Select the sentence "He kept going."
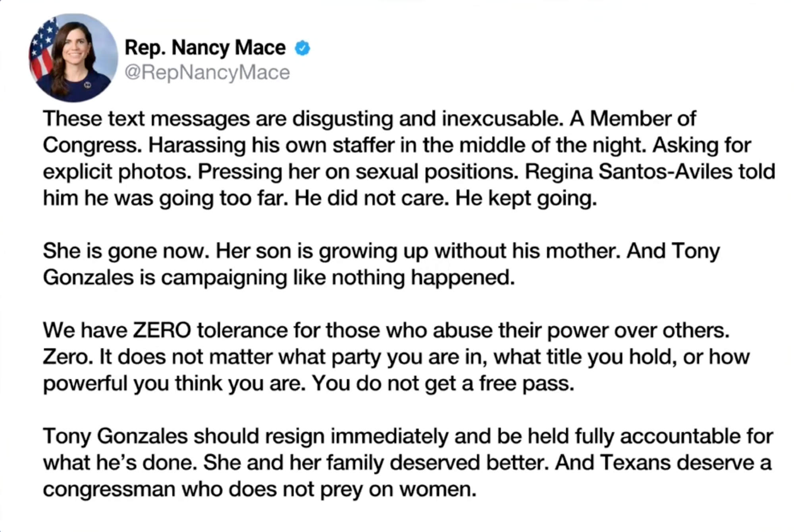Screen dimensions: 794x532 (526, 198)
